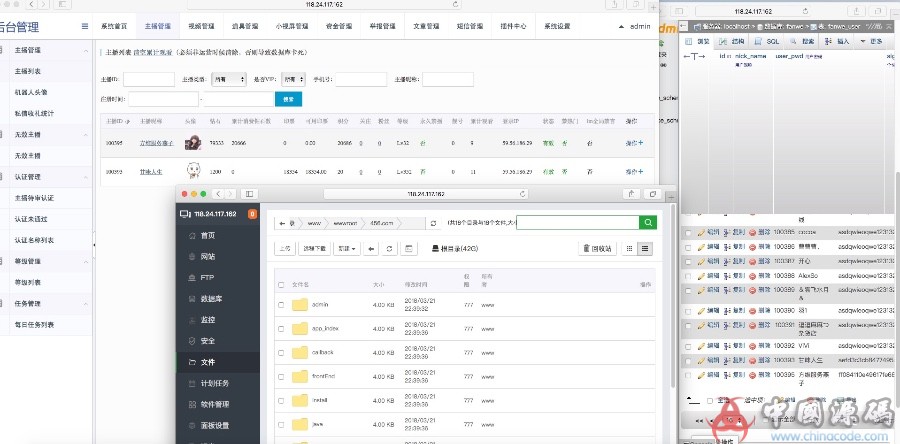This screenshot has height=444, width=900.
Task: Tick the phpMyAdmin checkbox for row 100388 AlexBo
Action: (688, 275)
